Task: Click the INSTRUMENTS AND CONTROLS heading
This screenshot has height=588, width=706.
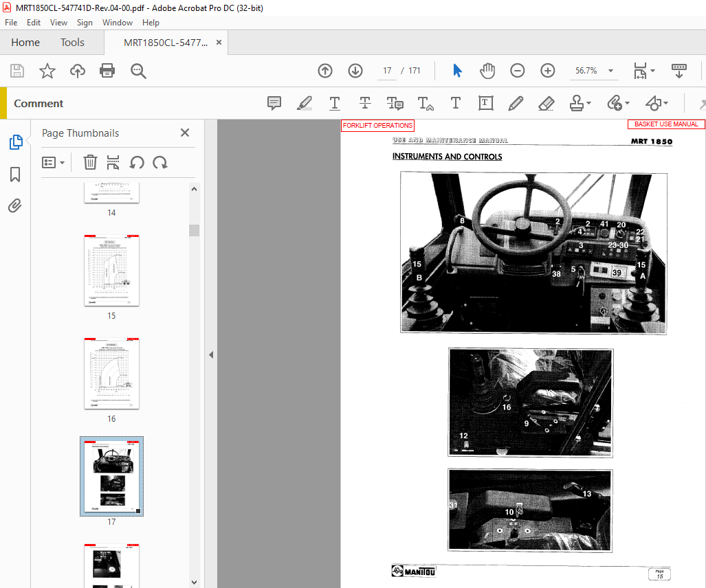Action: pyautogui.click(x=447, y=157)
